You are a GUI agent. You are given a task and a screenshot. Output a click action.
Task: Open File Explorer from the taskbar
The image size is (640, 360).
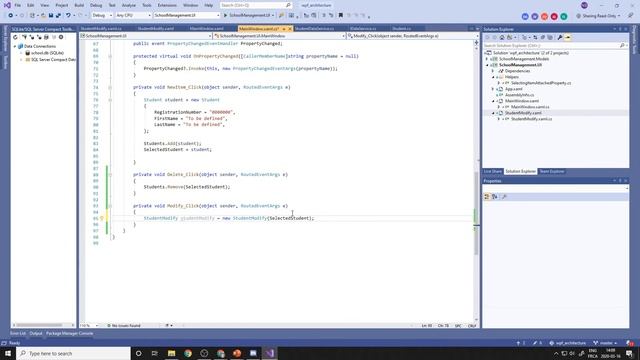pyautogui.click(x=171, y=353)
